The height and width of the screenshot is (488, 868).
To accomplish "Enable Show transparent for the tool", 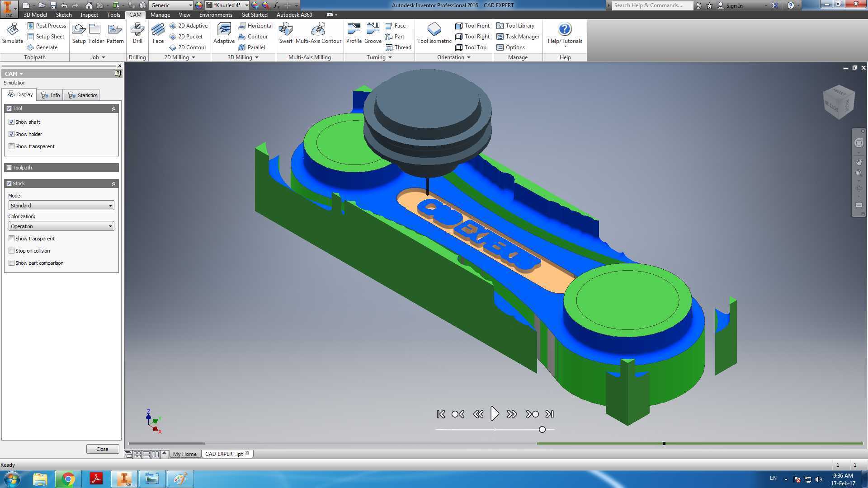I will pos(12,146).
